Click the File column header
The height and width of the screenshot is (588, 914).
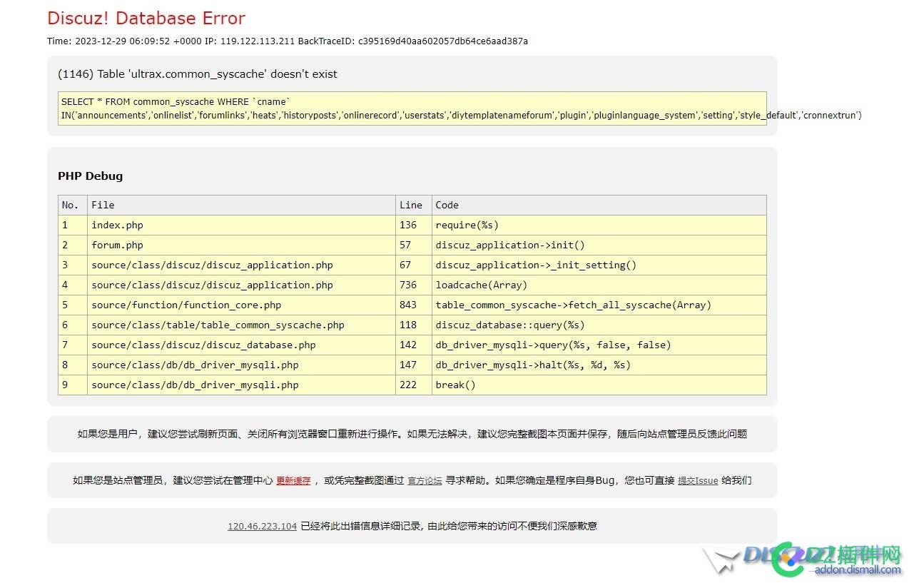(241, 205)
